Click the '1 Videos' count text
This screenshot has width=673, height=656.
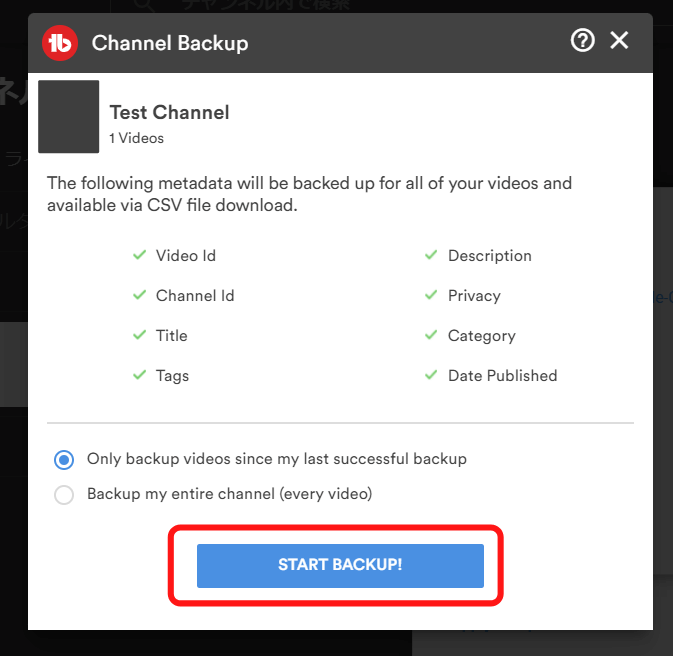(x=136, y=138)
